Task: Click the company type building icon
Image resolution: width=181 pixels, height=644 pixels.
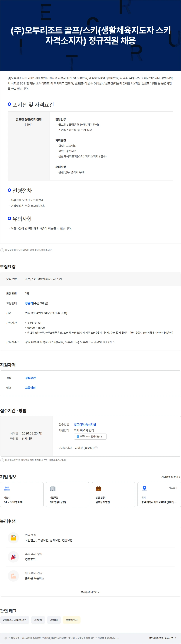Action: tap(53, 488)
